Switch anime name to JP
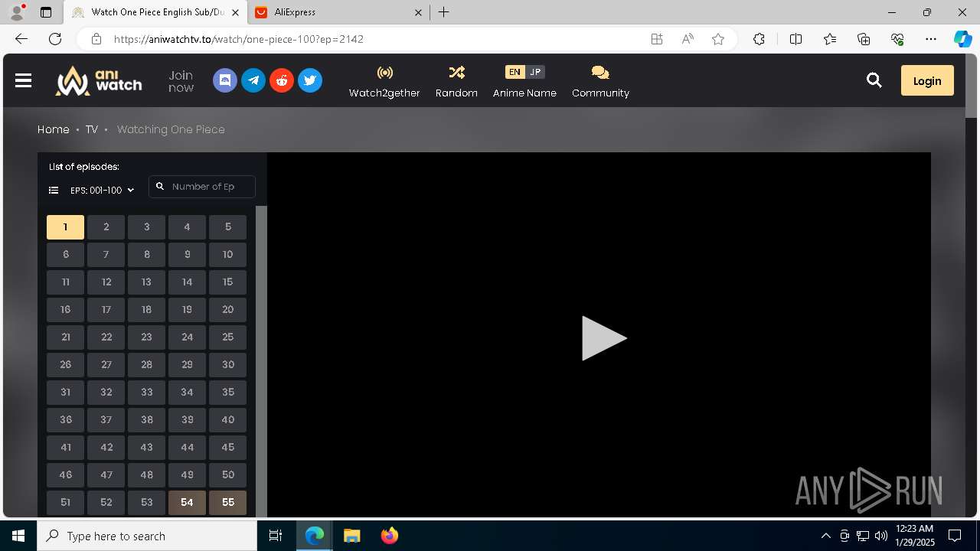The image size is (980, 551). (535, 72)
